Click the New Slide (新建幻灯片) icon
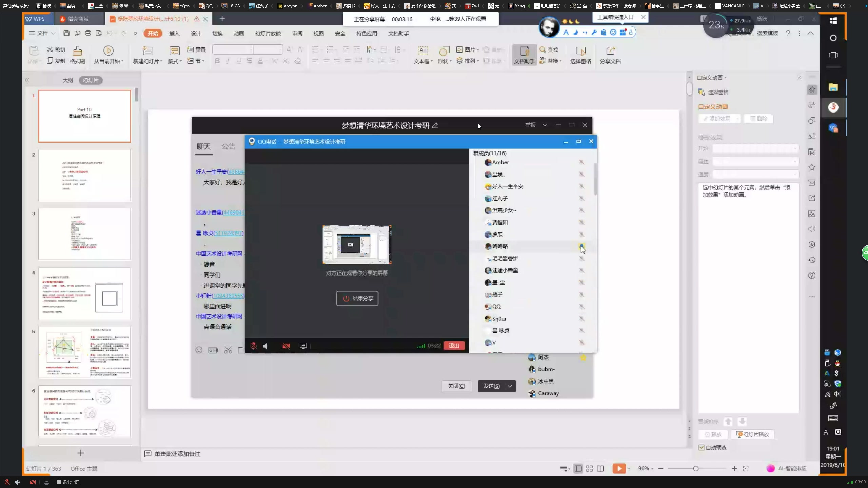This screenshot has width=868, height=488. pyautogui.click(x=147, y=51)
